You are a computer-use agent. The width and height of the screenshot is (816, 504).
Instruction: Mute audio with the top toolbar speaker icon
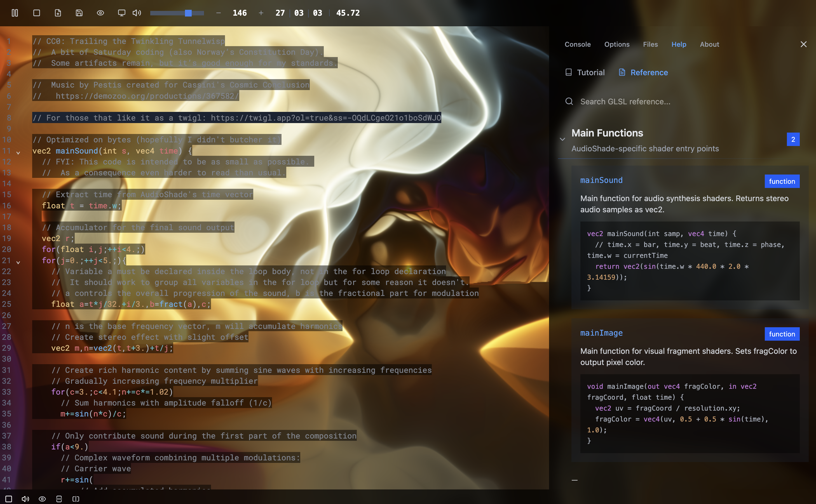click(137, 13)
